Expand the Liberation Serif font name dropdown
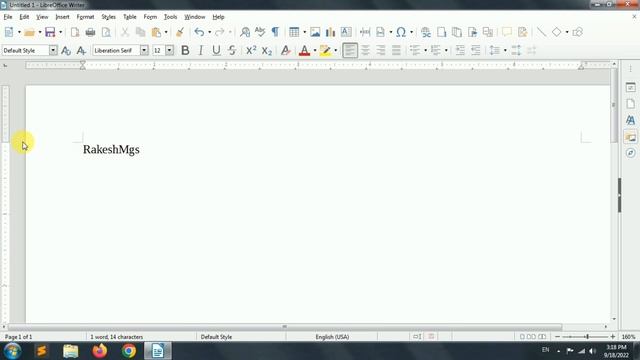The image size is (640, 360). 144,50
